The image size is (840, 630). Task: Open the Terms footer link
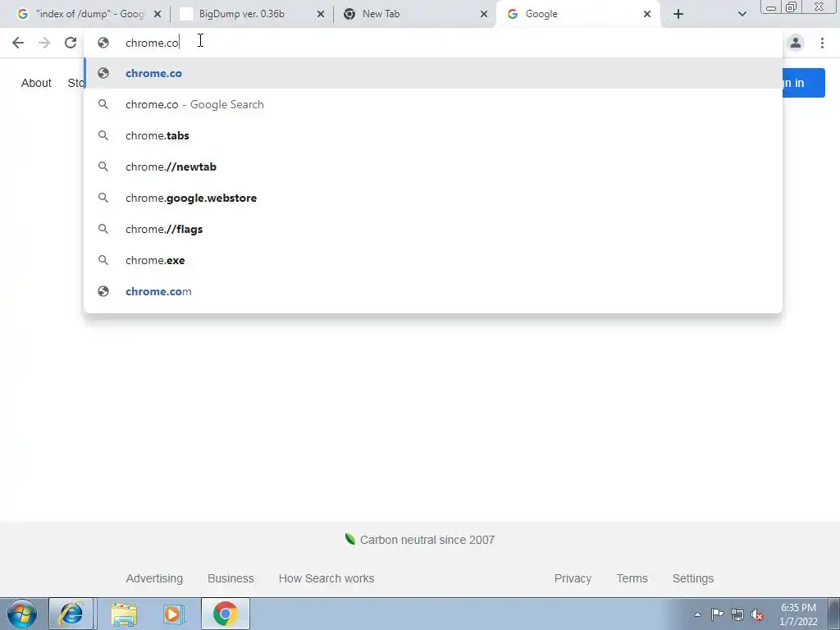click(x=632, y=578)
